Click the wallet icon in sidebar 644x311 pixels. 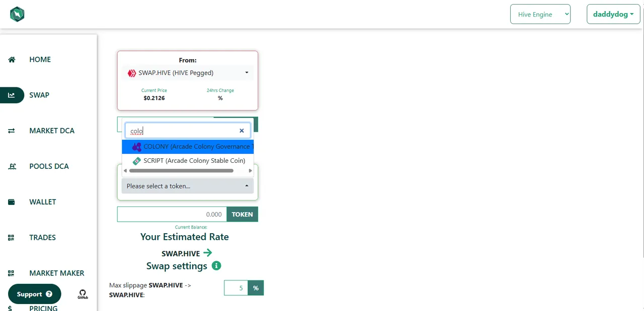[x=12, y=202]
